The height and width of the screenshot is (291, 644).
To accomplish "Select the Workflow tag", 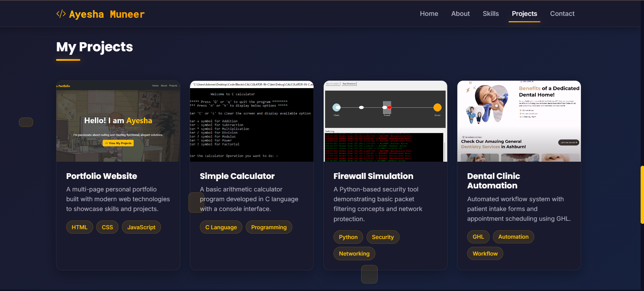I will (485, 254).
